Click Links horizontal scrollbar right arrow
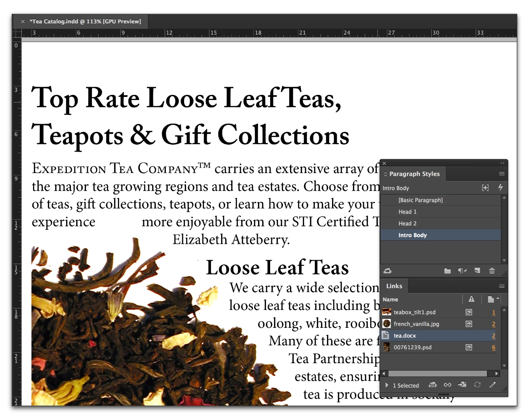Image resolution: width=529 pixels, height=420 pixels. pyautogui.click(x=497, y=373)
